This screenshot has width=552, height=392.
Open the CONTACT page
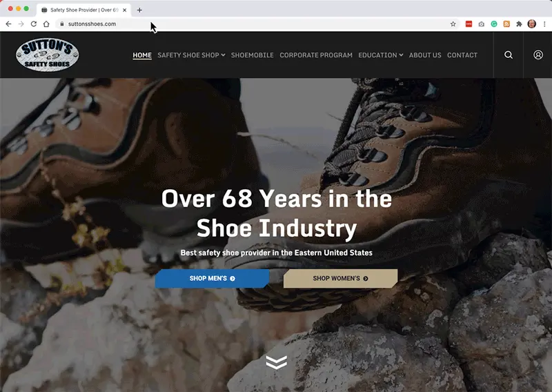[x=462, y=55]
